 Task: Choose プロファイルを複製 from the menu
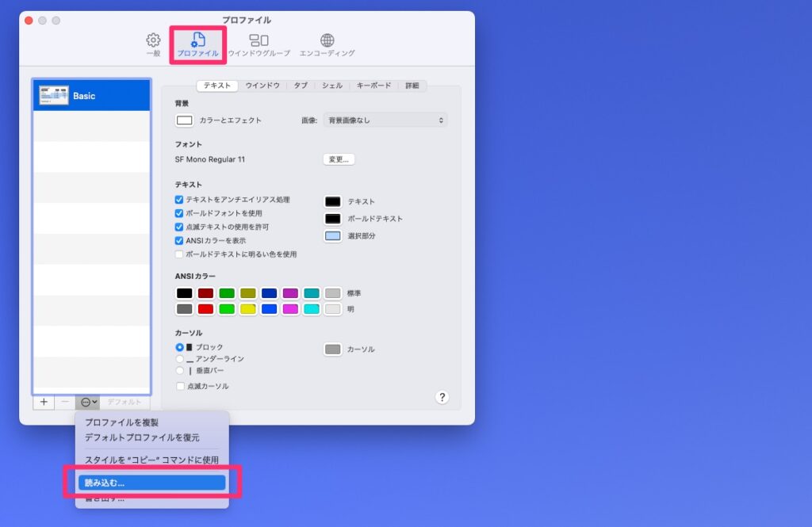(121, 422)
